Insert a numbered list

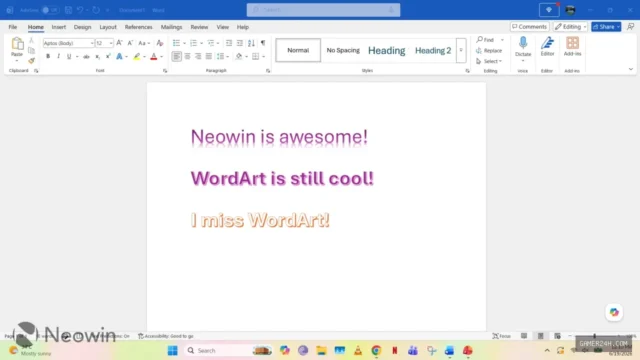click(193, 43)
